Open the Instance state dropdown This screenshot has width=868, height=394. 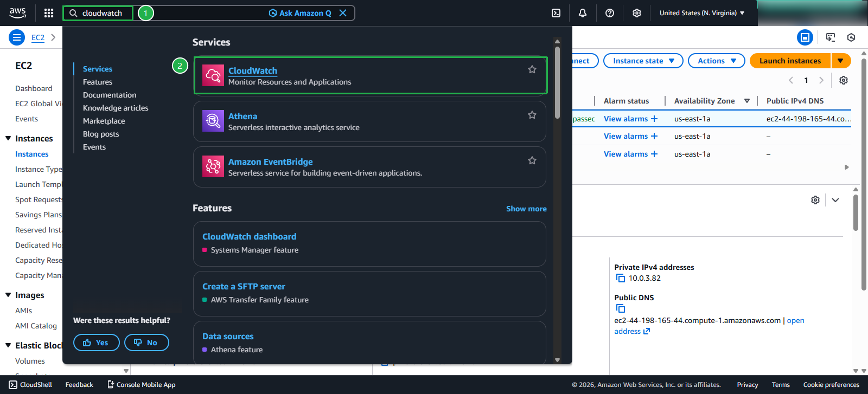[x=643, y=61]
